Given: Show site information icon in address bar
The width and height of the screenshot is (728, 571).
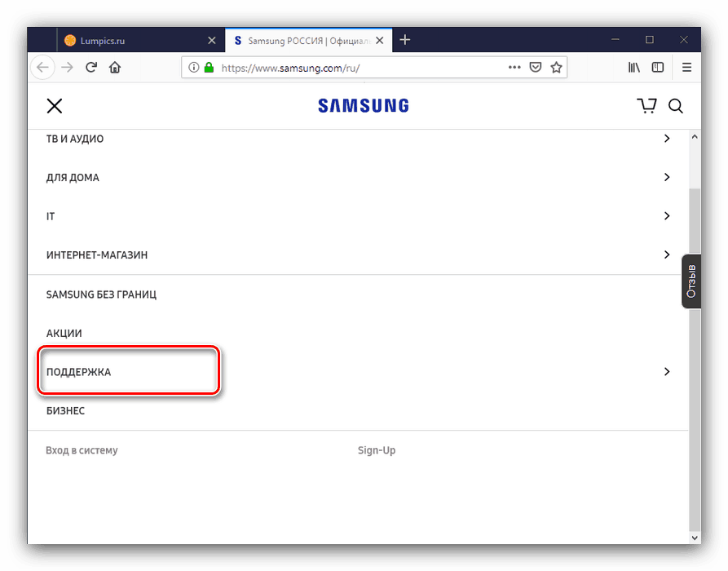Looking at the screenshot, I should [x=193, y=68].
